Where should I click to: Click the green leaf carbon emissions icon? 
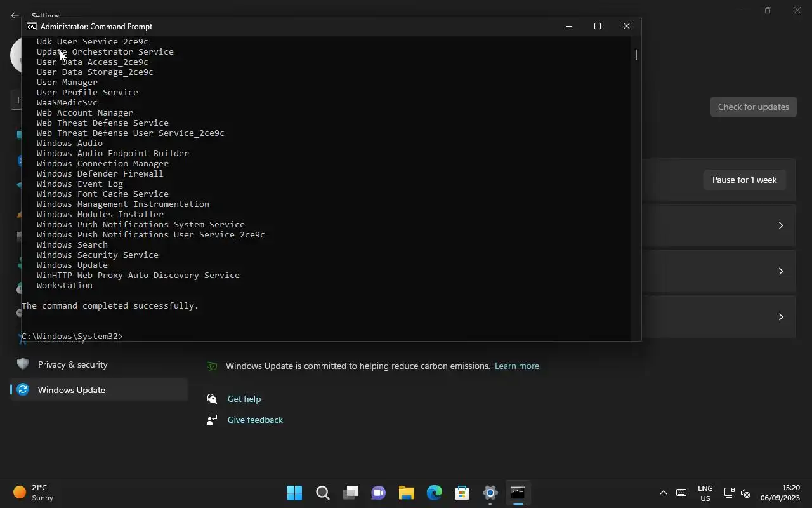(212, 366)
